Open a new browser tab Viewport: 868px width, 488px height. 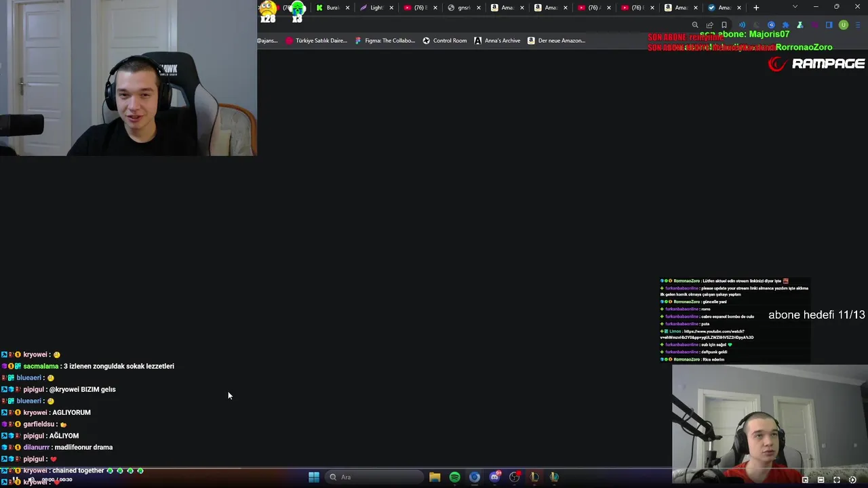[756, 7]
